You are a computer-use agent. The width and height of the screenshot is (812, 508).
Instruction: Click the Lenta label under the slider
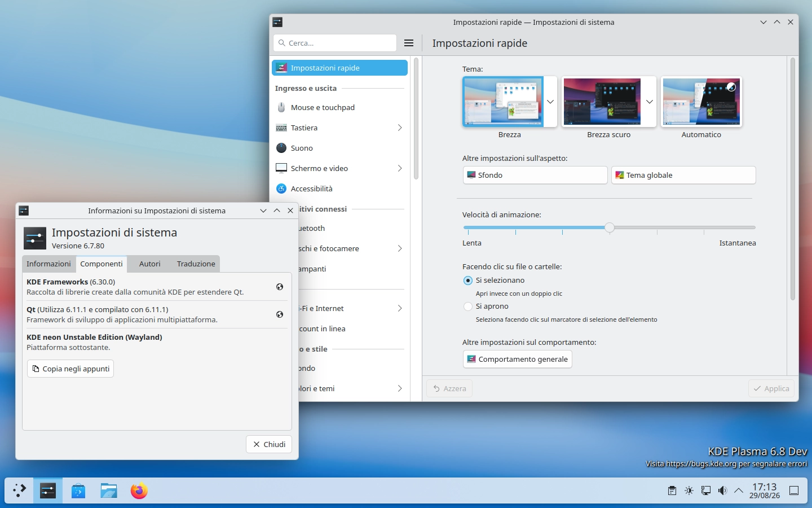pos(472,243)
